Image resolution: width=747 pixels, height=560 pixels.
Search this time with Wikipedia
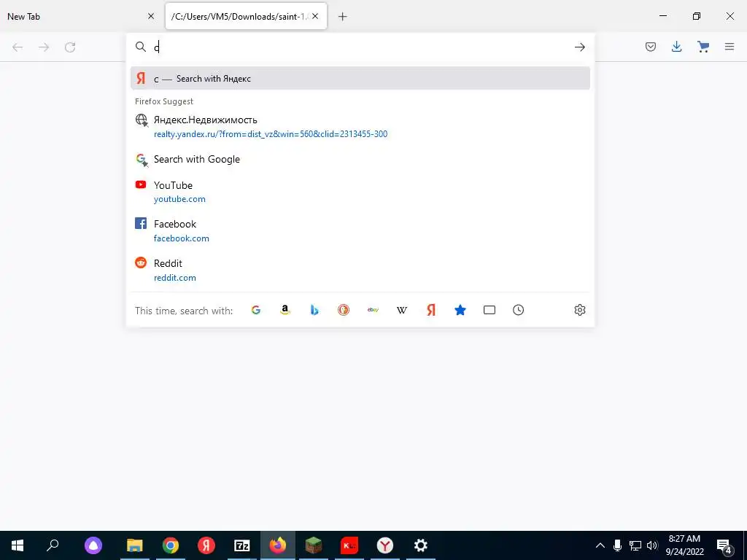(402, 310)
